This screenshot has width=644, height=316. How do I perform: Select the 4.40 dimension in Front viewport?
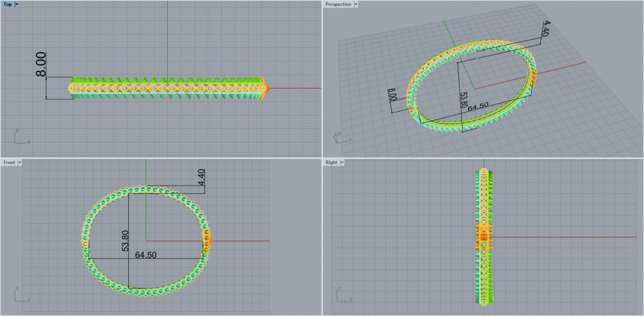coord(202,178)
